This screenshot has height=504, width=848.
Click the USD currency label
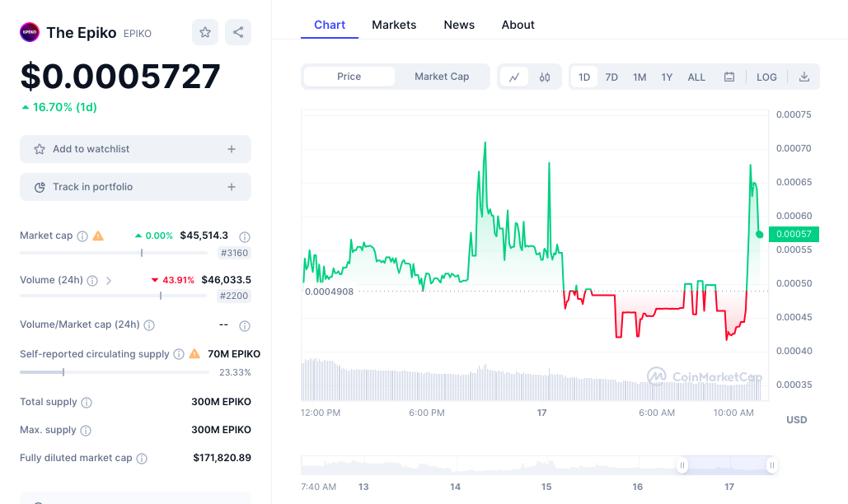(x=796, y=420)
